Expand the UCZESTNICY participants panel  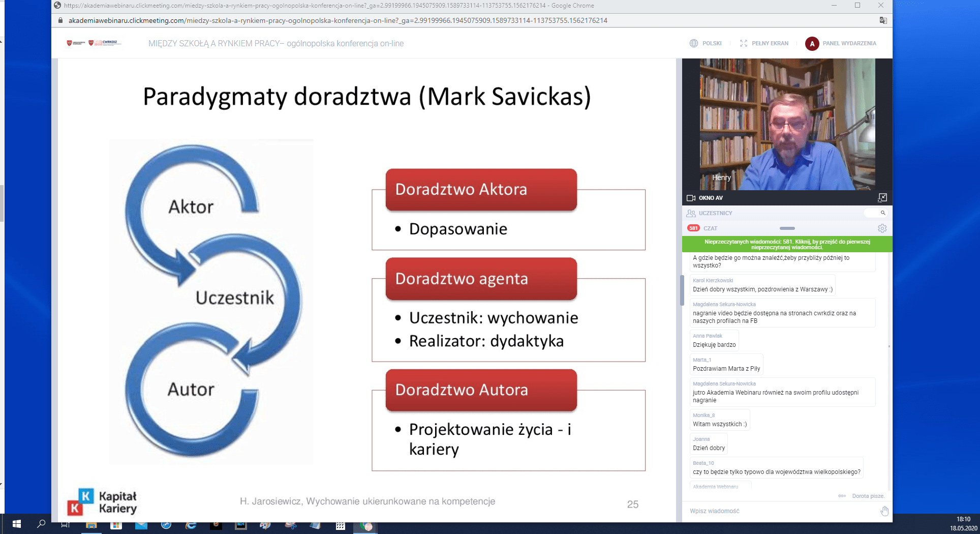coord(715,213)
